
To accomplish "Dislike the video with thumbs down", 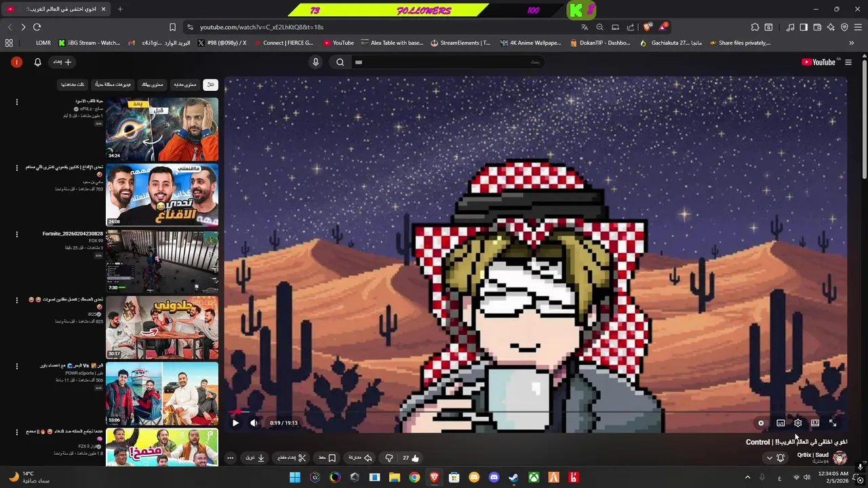I will (389, 457).
